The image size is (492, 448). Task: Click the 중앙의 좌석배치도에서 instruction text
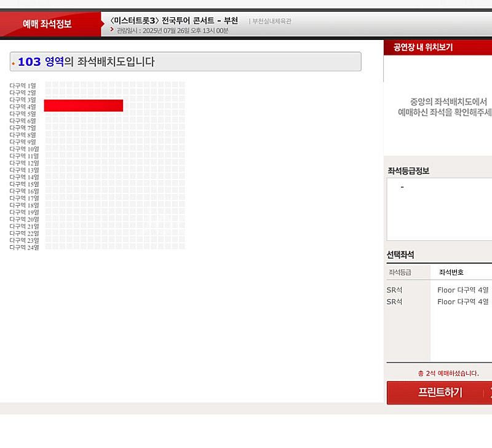point(449,101)
